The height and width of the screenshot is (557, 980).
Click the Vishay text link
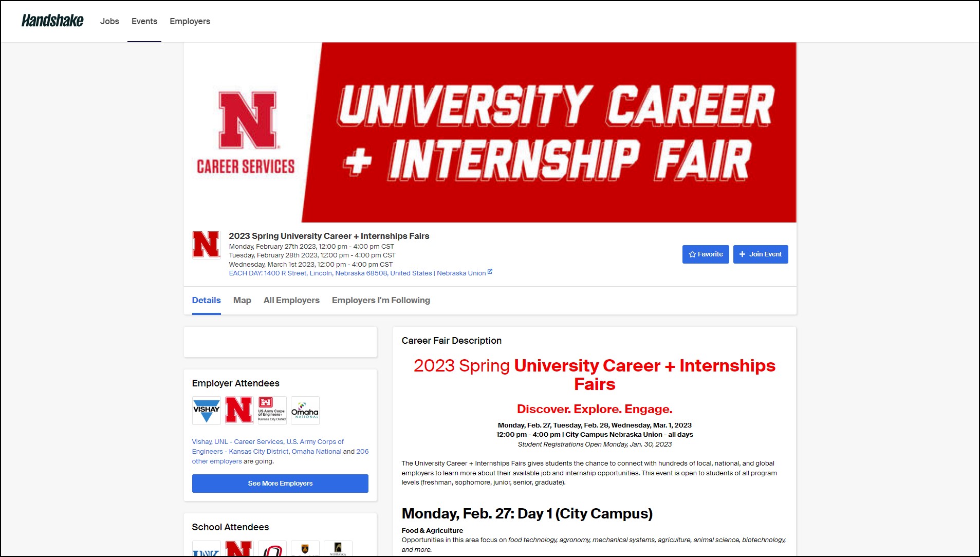(201, 442)
